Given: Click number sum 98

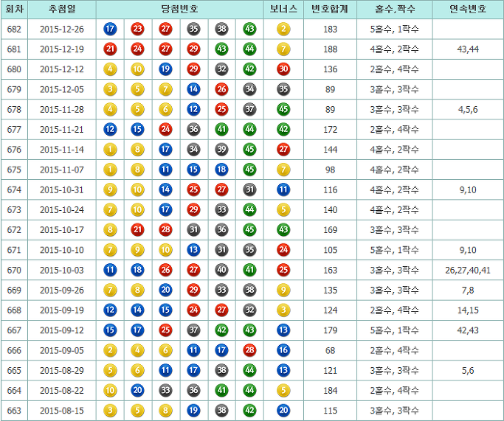Looking at the screenshot, I should 330,170.
